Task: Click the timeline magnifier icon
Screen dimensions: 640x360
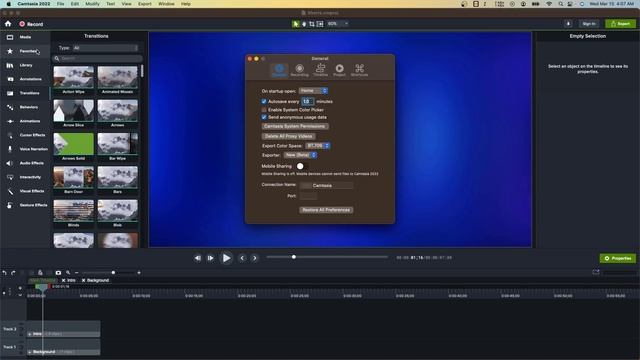Action: [x=68, y=273]
